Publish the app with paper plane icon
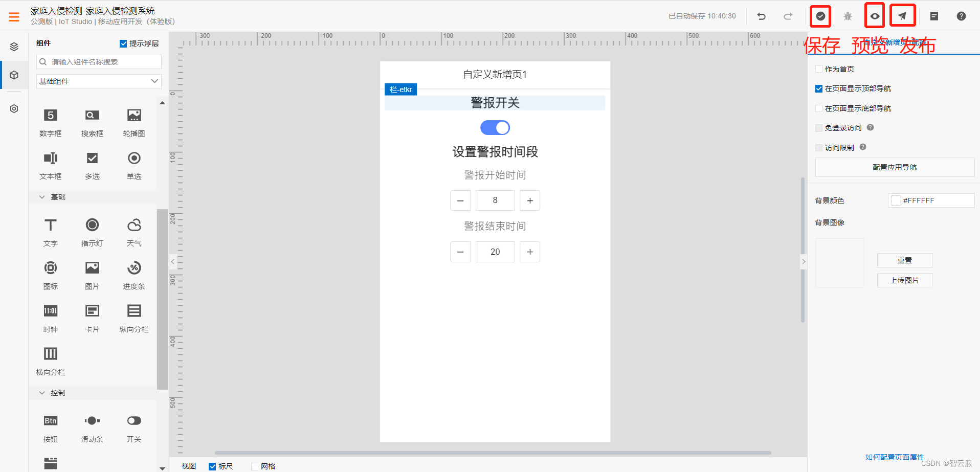The width and height of the screenshot is (980, 472). coord(902,16)
